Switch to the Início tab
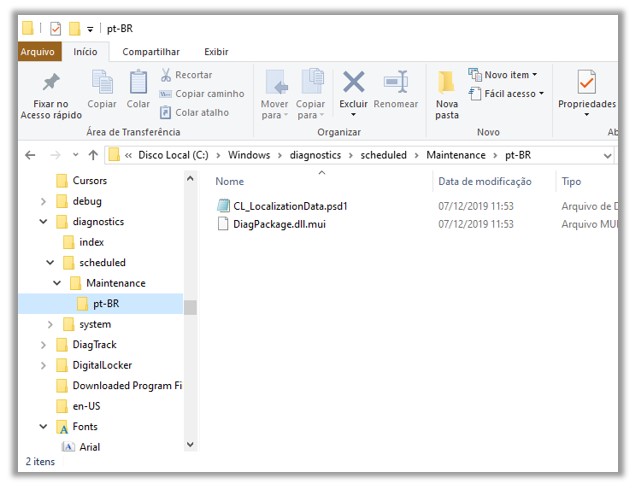634x489 pixels. 85,52
